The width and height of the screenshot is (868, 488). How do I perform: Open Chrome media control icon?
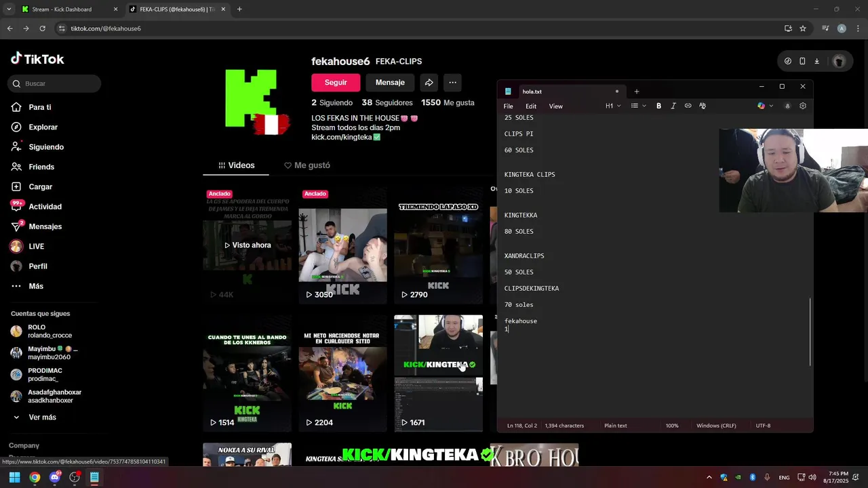[825, 28]
